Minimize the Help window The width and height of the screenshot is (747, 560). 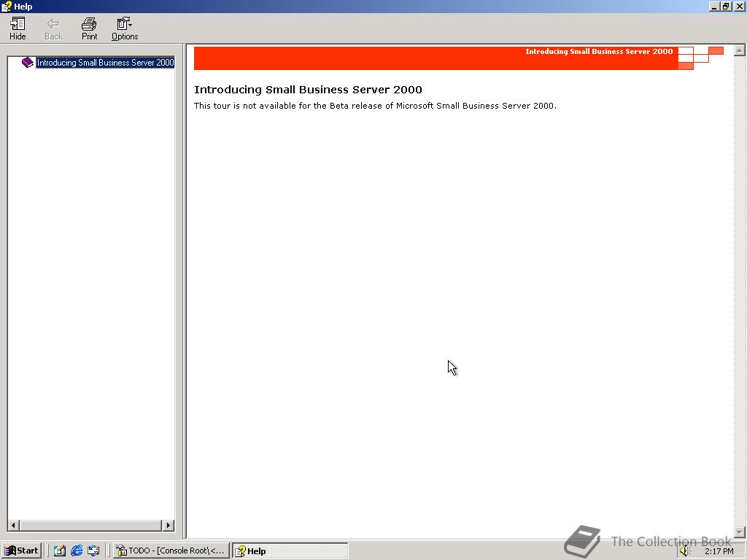(x=714, y=7)
